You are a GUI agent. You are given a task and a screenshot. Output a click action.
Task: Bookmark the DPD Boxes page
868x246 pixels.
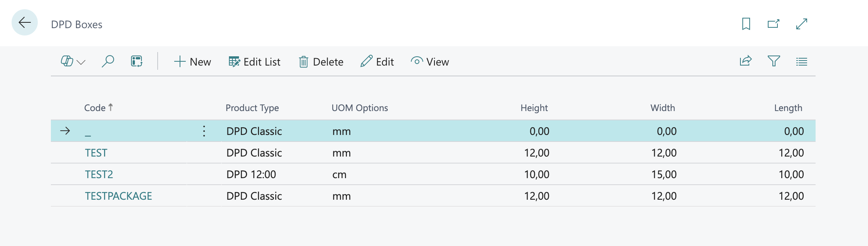[746, 24]
